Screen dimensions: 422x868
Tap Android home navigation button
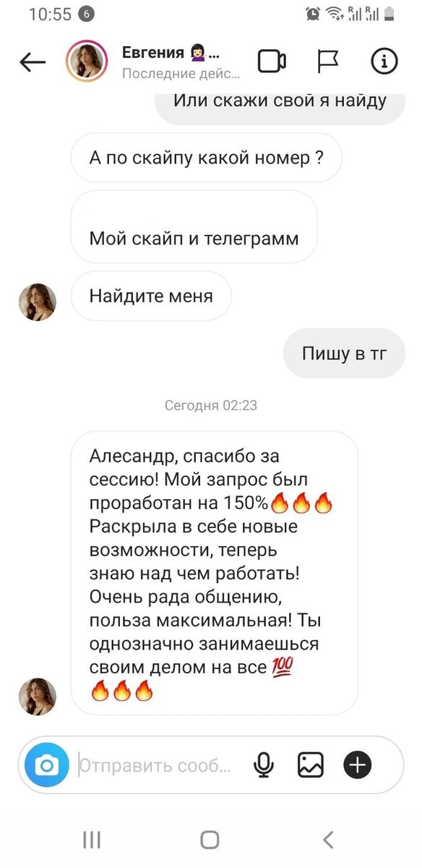click(x=210, y=840)
